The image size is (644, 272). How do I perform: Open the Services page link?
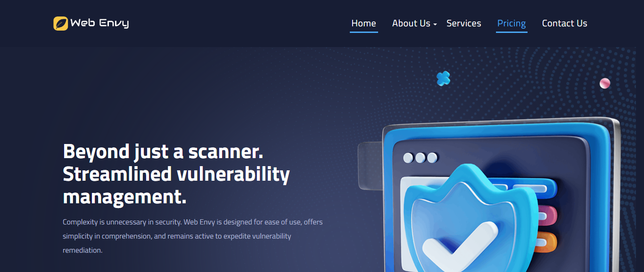click(x=464, y=24)
